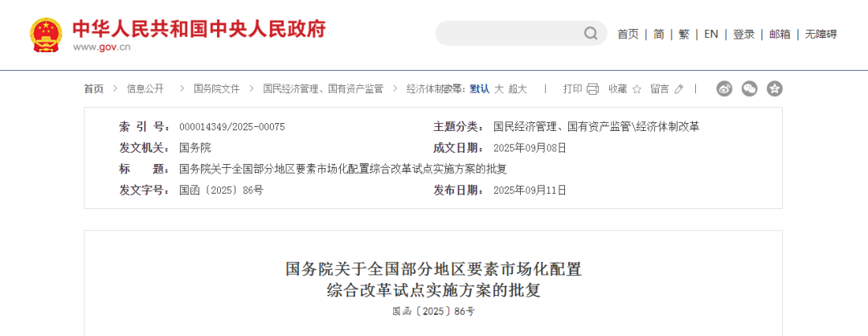Switch to 简 simplified Chinese
Viewport: 868px width, 336px height.
tap(659, 35)
